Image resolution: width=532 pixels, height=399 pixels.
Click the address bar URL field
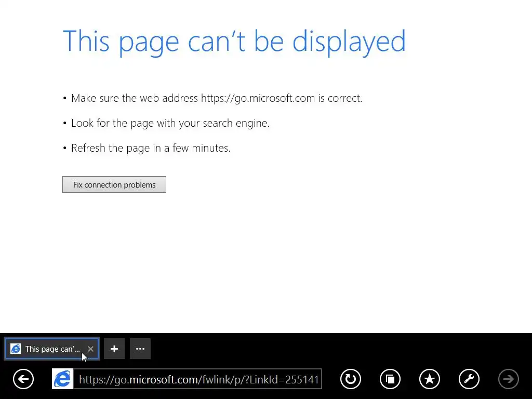(x=198, y=379)
